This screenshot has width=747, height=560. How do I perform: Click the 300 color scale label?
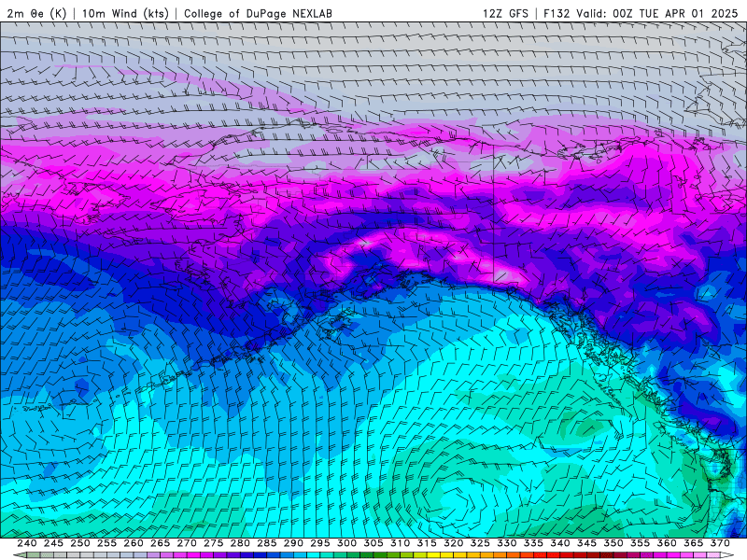click(346, 543)
